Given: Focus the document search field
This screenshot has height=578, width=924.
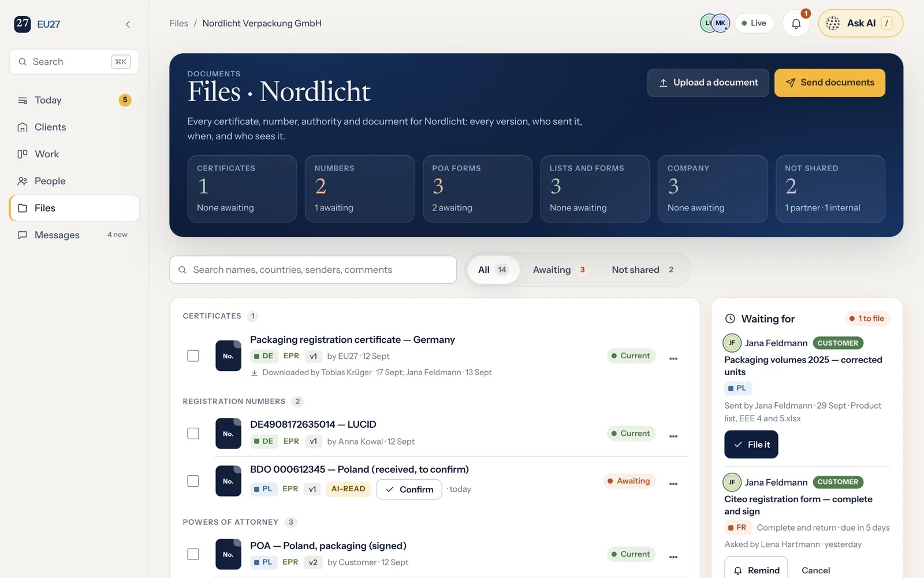Looking at the screenshot, I should pyautogui.click(x=313, y=270).
